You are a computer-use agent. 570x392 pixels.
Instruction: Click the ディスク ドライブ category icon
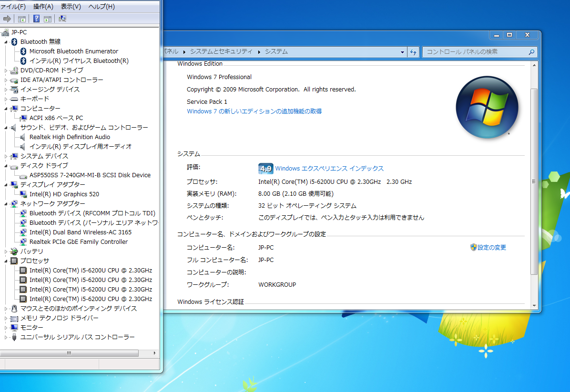coord(14,166)
